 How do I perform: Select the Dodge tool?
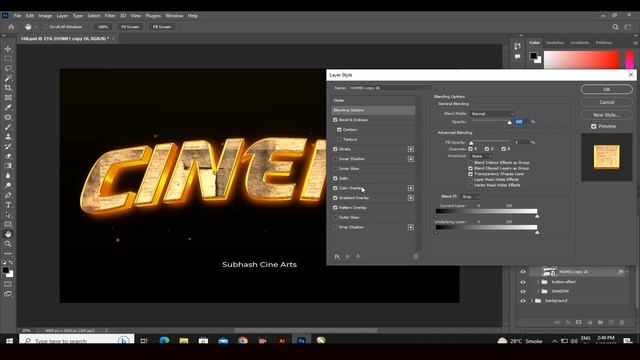(8, 185)
